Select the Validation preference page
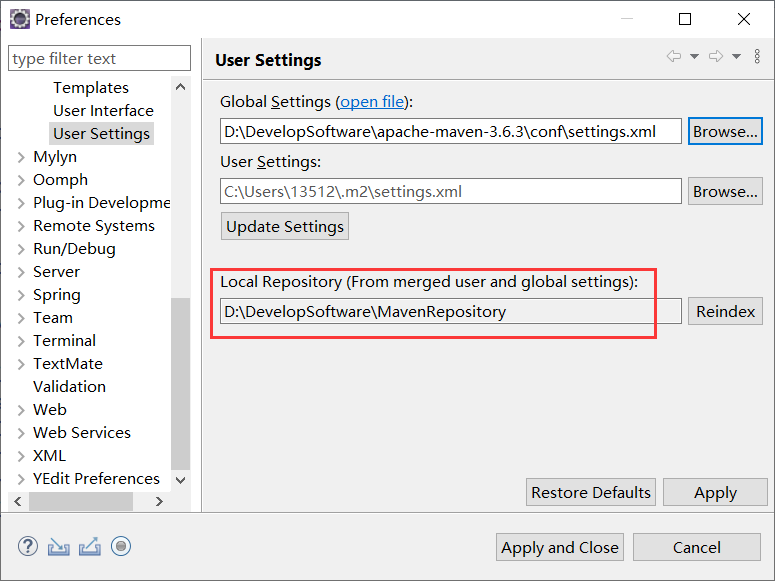Image resolution: width=775 pixels, height=581 pixels. point(69,386)
